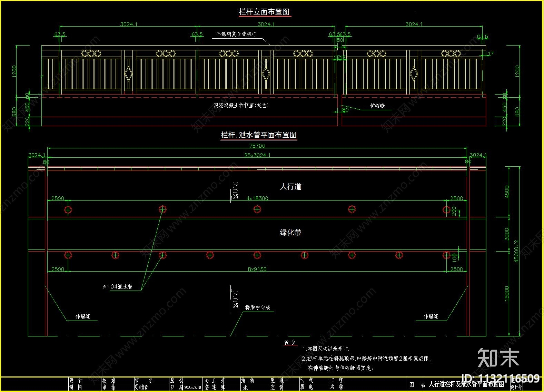Select the 栏杆, 泄水管平面布置图 heading
Viewport: 544px width, 392px height.
(259, 135)
